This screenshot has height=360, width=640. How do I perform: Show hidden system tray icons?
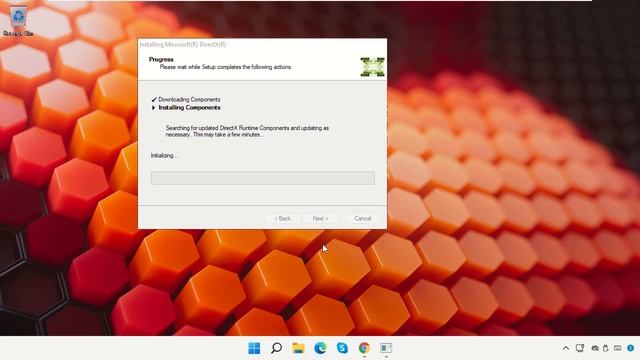click(x=566, y=348)
